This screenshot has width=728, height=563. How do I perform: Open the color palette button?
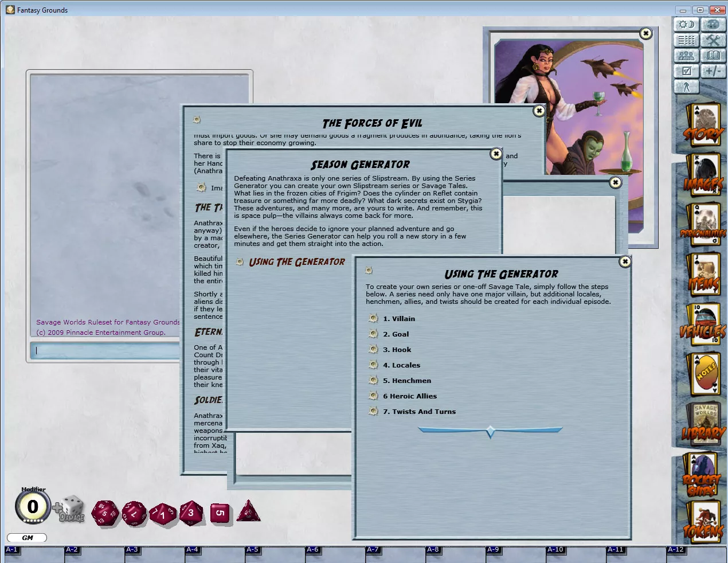coord(713,25)
